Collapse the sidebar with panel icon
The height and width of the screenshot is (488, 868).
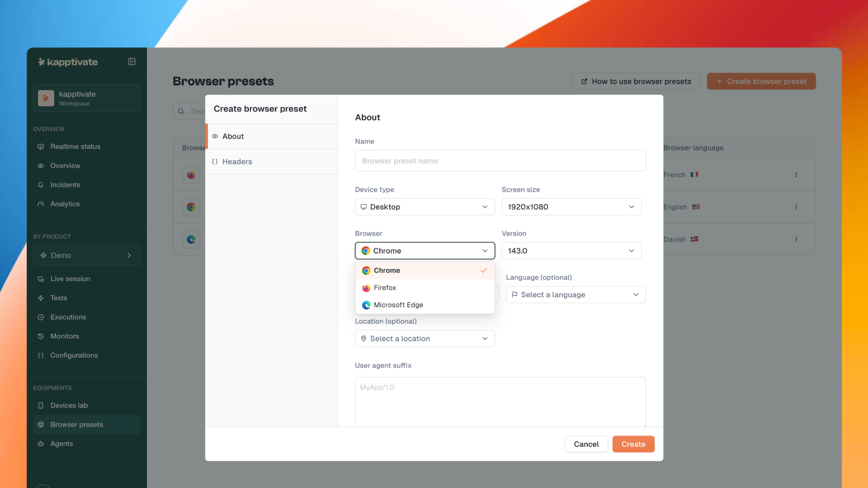click(x=132, y=62)
